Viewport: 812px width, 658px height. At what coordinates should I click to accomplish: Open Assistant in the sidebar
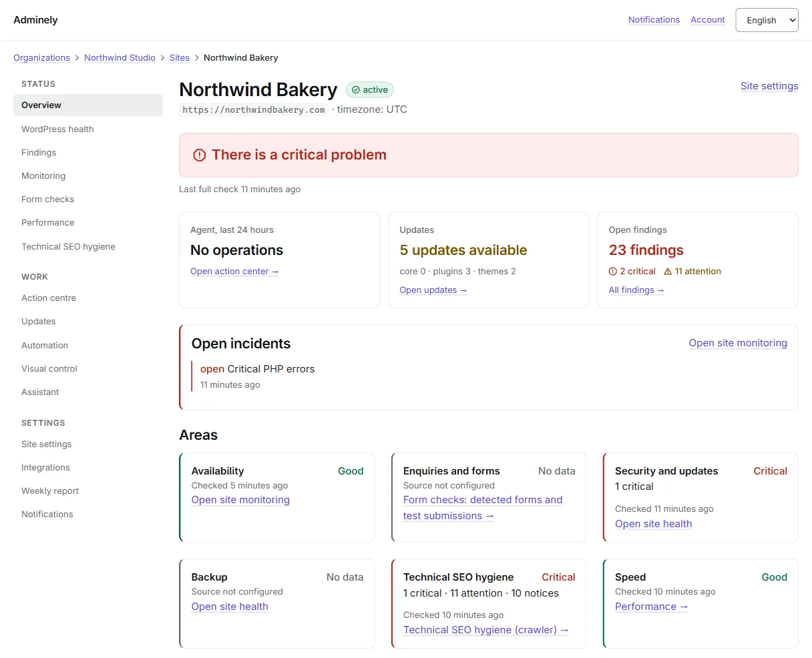point(88,392)
